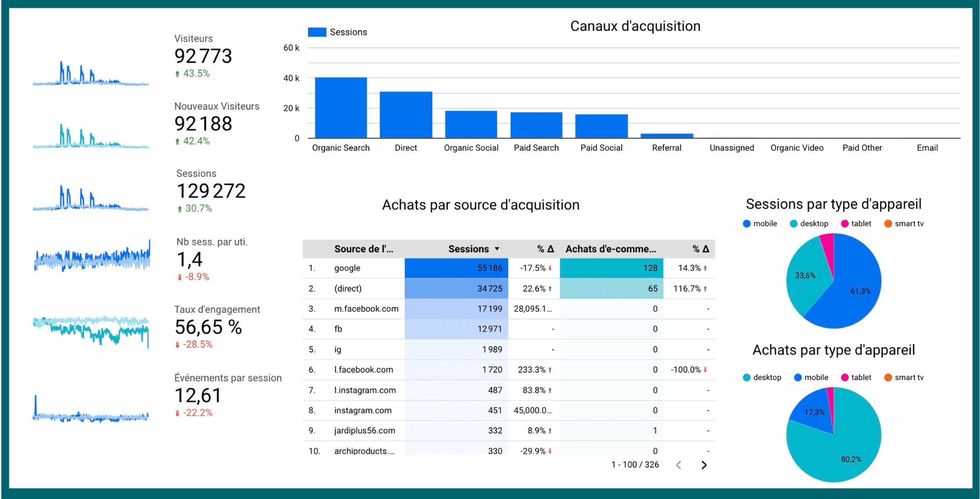Image resolution: width=980 pixels, height=499 pixels.
Task: Go to previous page of acquisition table
Action: click(x=678, y=465)
